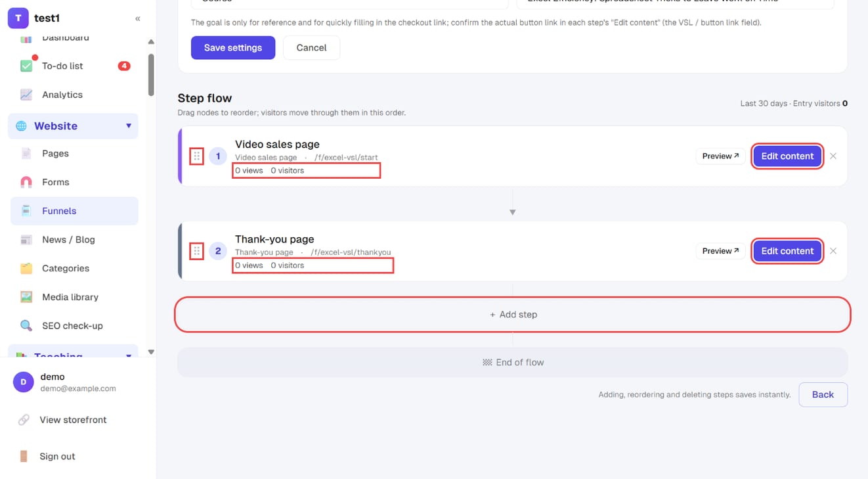Collapse the sidebar with the double-chevron icon
This screenshot has height=479, width=868.
click(x=138, y=18)
